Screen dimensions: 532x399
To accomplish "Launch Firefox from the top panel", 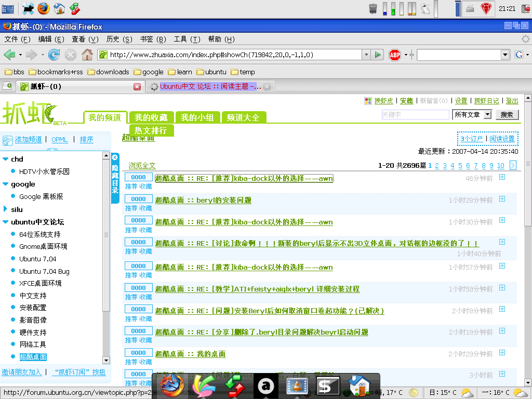I will (x=44, y=8).
